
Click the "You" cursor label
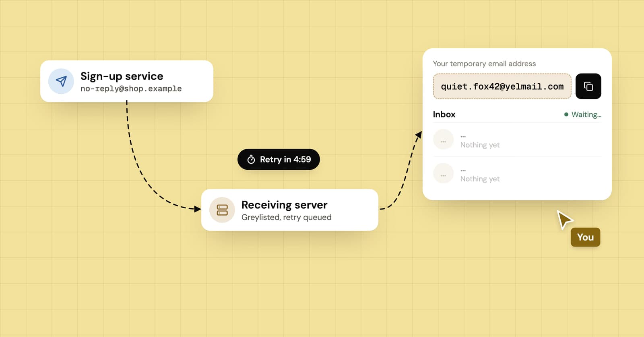(585, 237)
